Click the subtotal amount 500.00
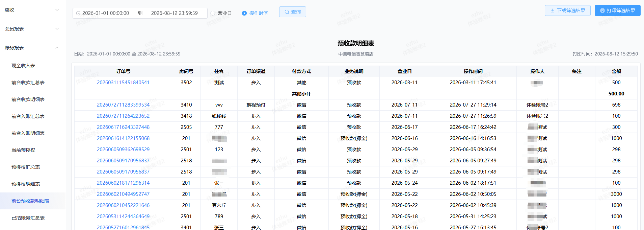The height and width of the screenshot is (230, 644). tap(616, 94)
